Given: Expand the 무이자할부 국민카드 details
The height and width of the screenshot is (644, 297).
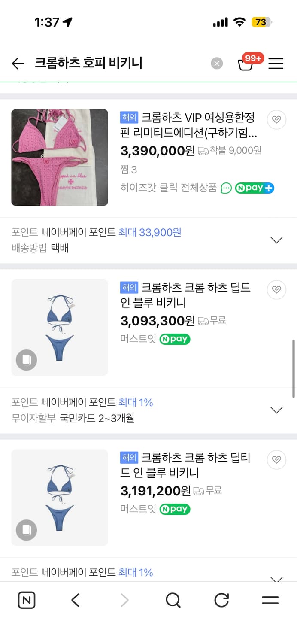Looking at the screenshot, I should (276, 410).
